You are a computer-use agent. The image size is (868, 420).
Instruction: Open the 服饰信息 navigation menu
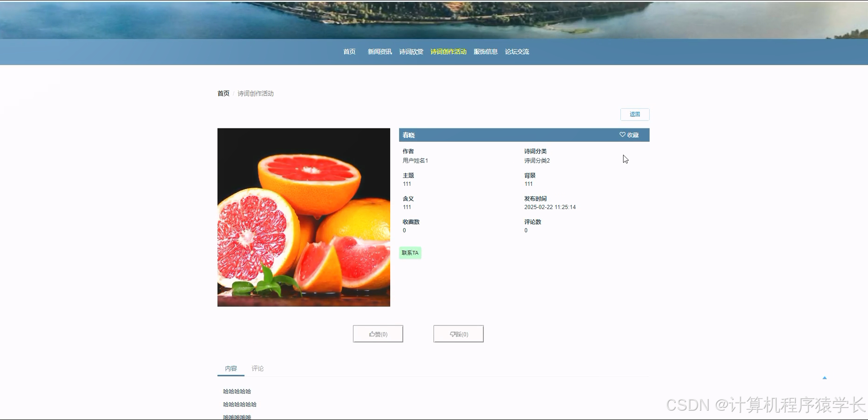[485, 52]
